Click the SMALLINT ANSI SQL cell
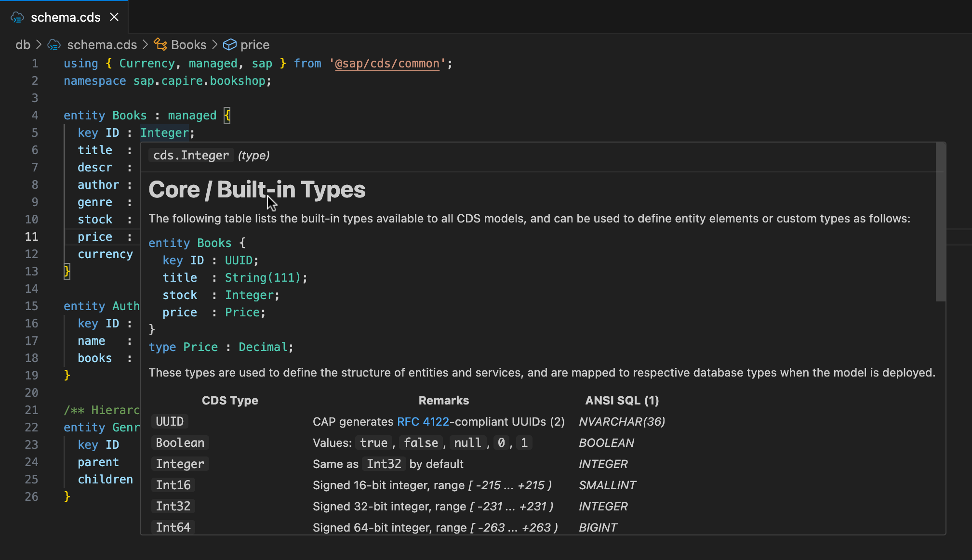This screenshot has width=972, height=560. tap(607, 485)
